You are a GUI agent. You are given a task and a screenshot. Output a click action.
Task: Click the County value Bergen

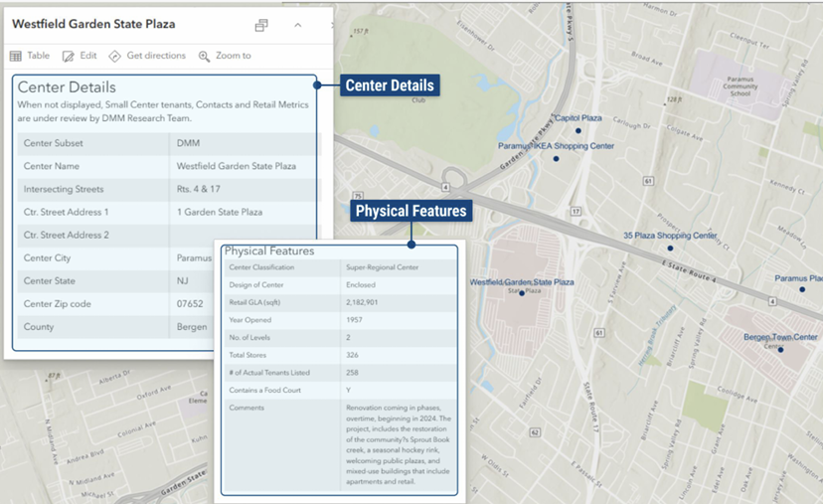point(192,327)
